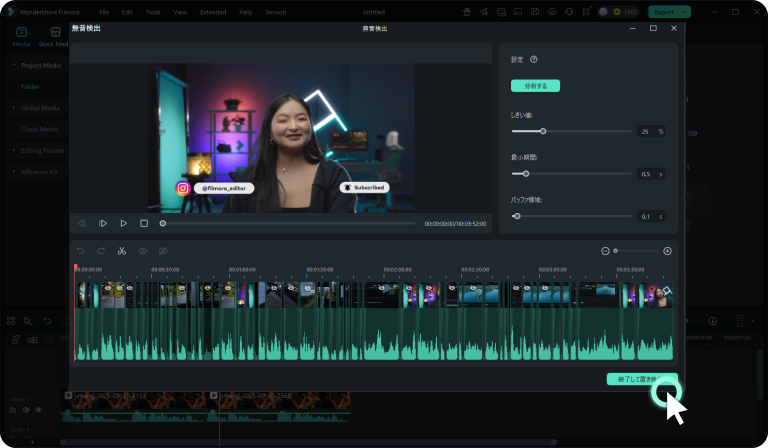The width and height of the screenshot is (768, 448).
Task: Click the gift box icon in title bar
Action: click(x=467, y=12)
